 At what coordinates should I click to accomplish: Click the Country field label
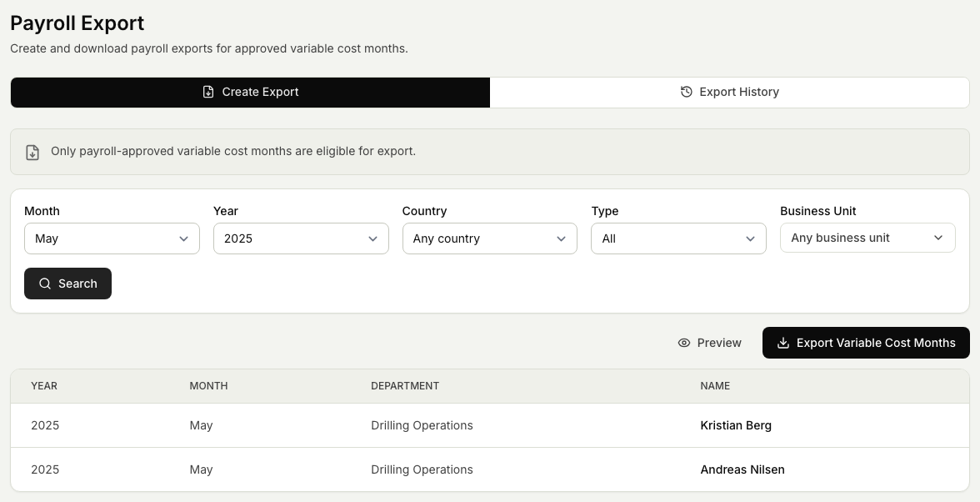coord(424,211)
